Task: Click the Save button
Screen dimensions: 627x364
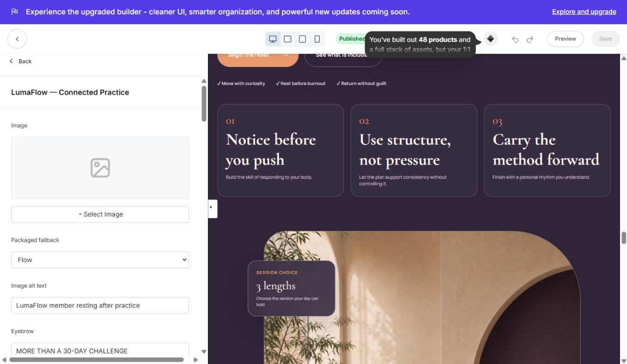Action: point(605,39)
